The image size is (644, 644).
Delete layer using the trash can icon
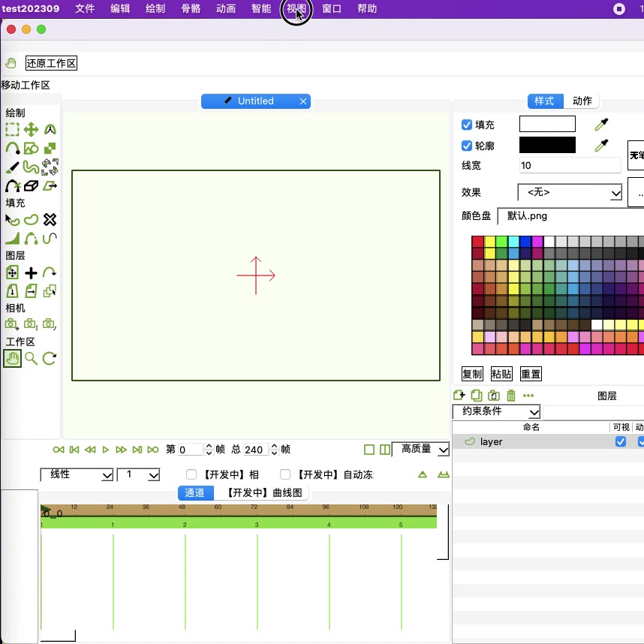[511, 396]
